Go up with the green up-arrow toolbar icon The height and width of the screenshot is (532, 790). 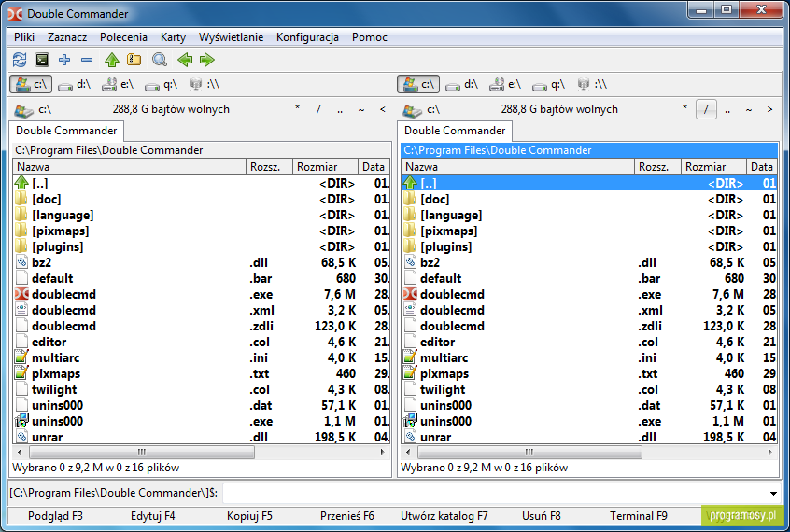click(x=112, y=60)
